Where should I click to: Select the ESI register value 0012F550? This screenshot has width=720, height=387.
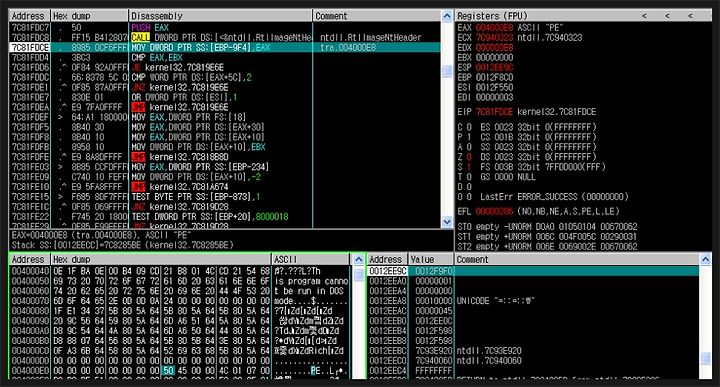(494, 87)
